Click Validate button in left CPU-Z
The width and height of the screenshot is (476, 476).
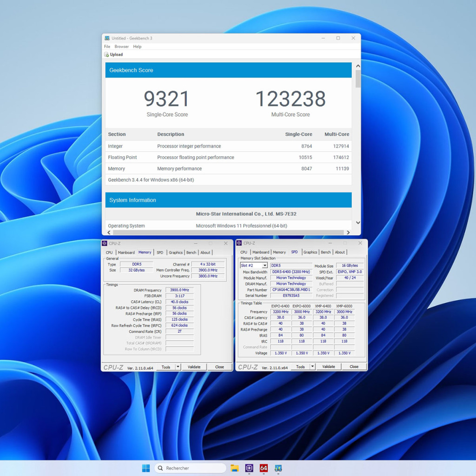[x=194, y=367]
